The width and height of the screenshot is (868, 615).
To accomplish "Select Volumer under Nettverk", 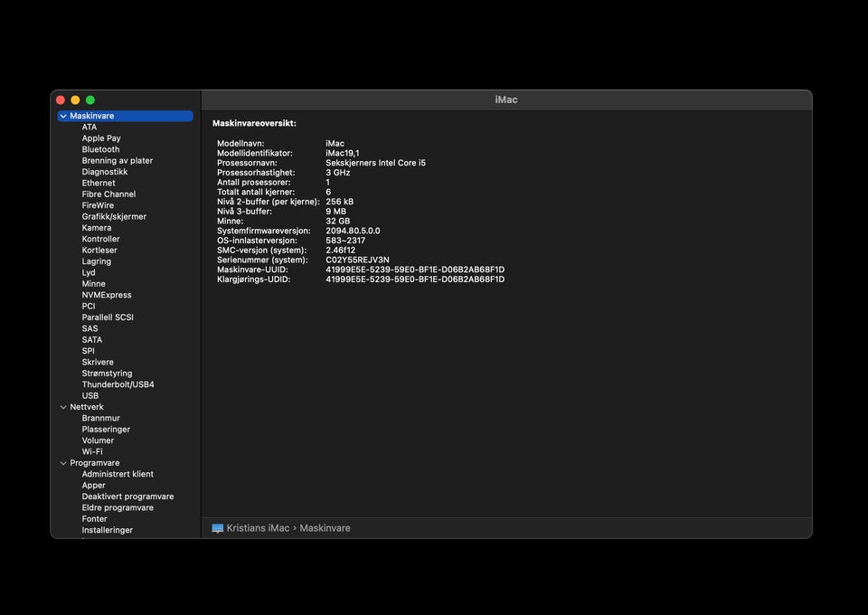I will (x=98, y=440).
